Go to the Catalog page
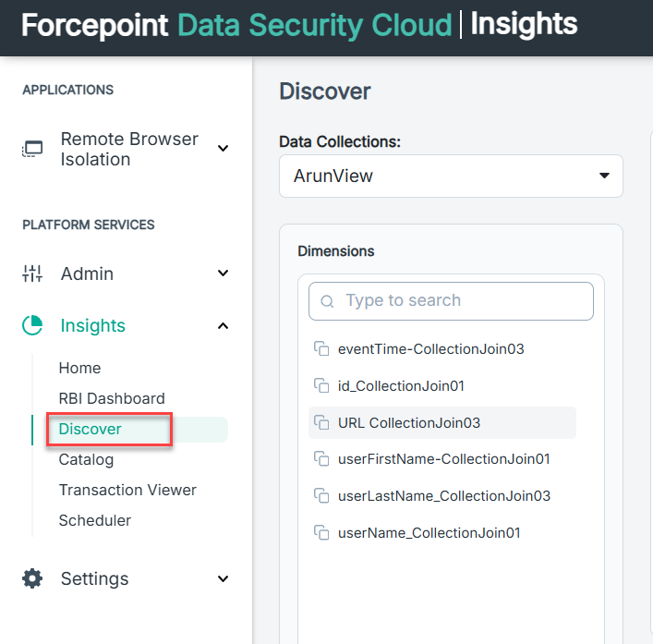This screenshot has width=653, height=644. point(86,460)
